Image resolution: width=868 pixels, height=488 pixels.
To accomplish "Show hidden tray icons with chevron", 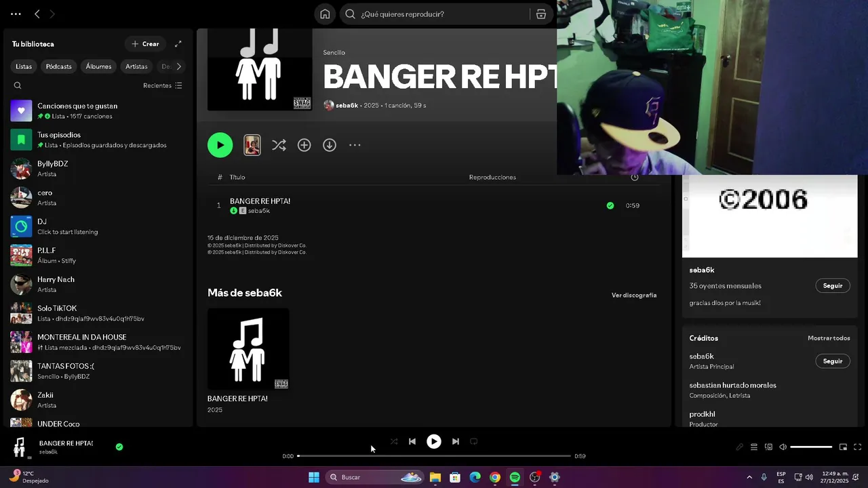I will pos(749,477).
